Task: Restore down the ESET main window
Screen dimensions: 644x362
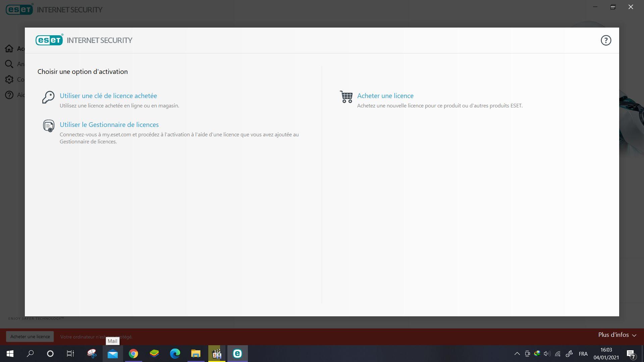Action: [x=613, y=7]
